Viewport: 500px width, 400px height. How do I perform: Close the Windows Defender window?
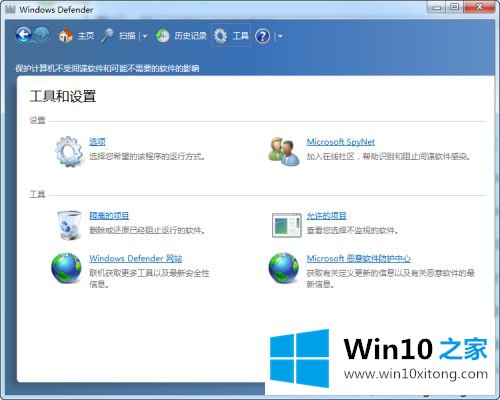[x=479, y=7]
